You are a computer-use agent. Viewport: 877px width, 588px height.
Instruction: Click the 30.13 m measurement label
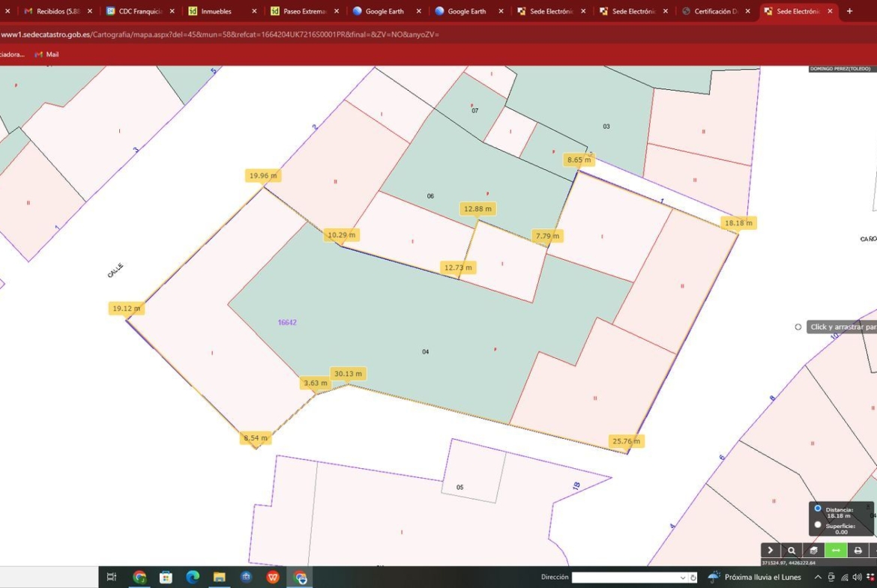[348, 373]
